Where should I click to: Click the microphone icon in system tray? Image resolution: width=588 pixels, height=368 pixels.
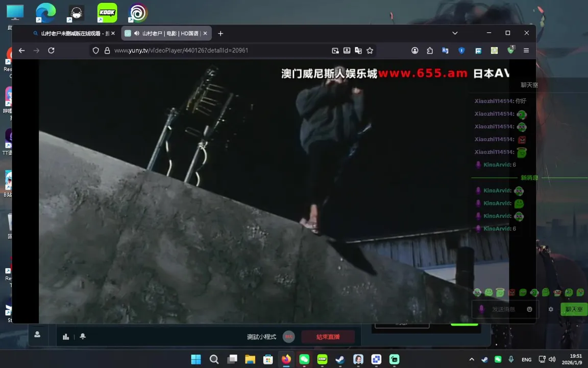511,359
